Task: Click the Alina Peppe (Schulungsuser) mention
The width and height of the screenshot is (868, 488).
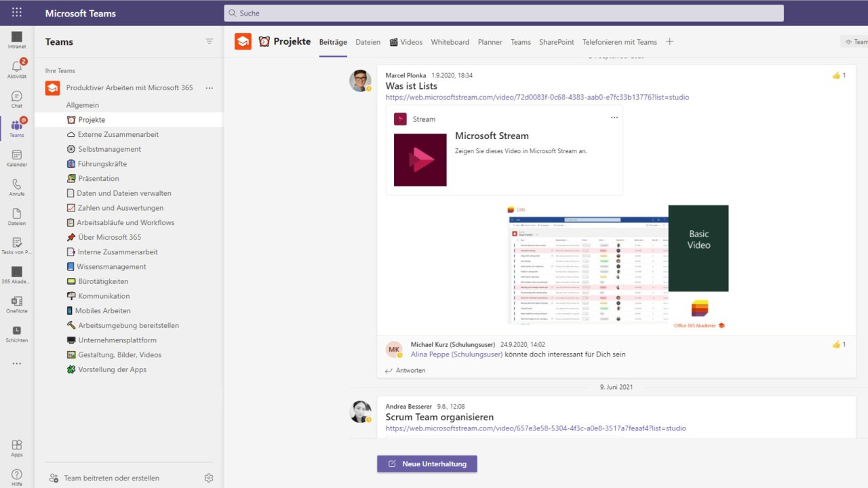Action: point(456,354)
